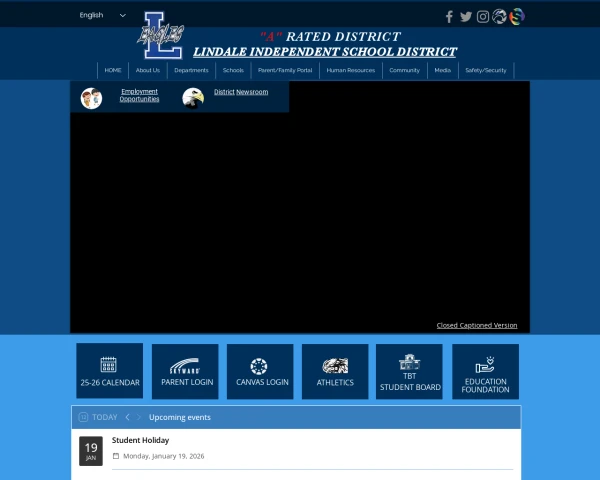Open the Community menu

405,70
